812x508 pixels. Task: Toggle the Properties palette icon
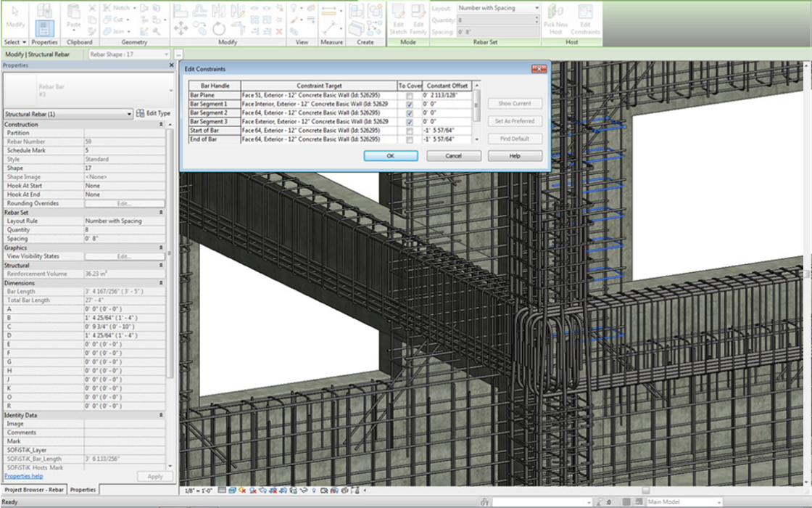click(x=44, y=28)
